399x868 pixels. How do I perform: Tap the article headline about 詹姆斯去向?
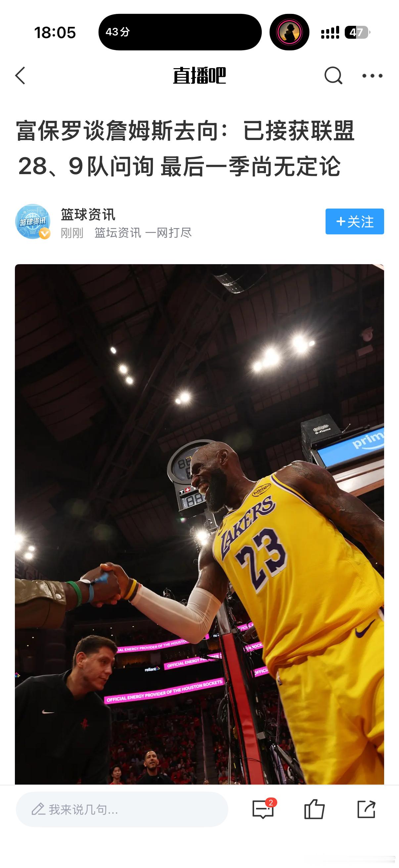pos(185,148)
